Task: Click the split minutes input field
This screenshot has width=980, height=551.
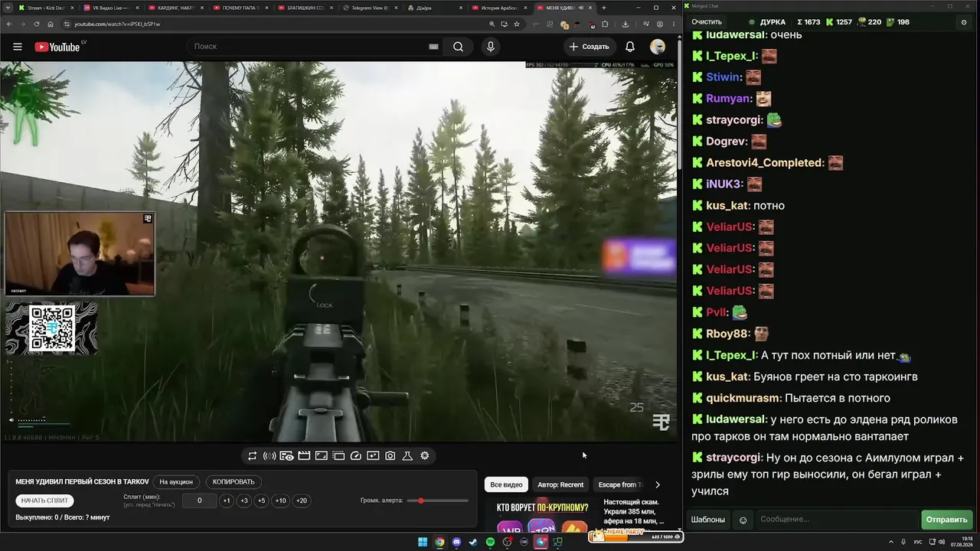Action: pyautogui.click(x=200, y=500)
